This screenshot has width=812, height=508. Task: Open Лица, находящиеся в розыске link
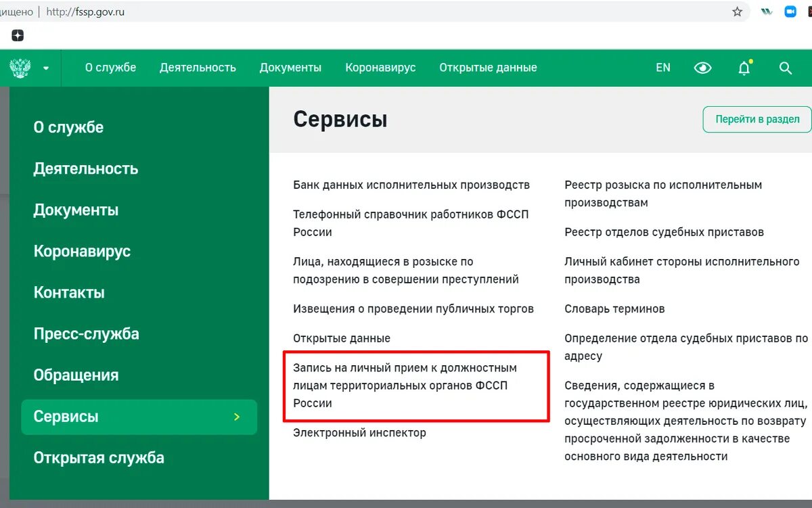coord(406,271)
